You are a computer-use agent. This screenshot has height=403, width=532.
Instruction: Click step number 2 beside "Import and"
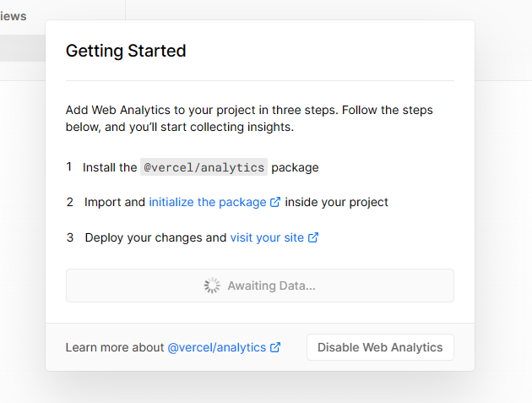click(x=69, y=202)
